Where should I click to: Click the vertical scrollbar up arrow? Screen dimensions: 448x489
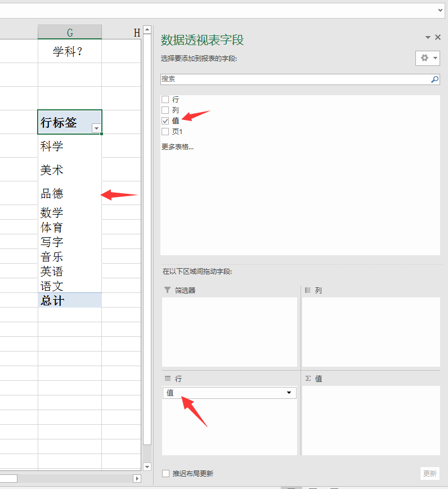[147, 30]
